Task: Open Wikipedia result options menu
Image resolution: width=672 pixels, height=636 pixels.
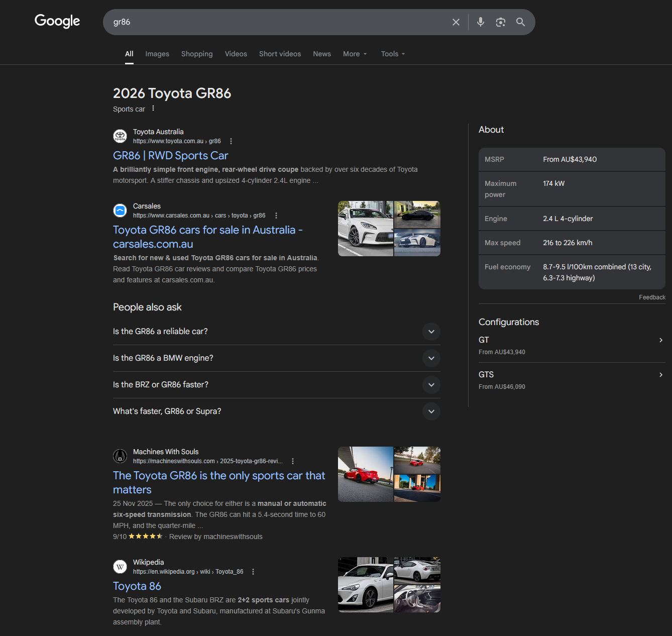Action: [x=253, y=572]
